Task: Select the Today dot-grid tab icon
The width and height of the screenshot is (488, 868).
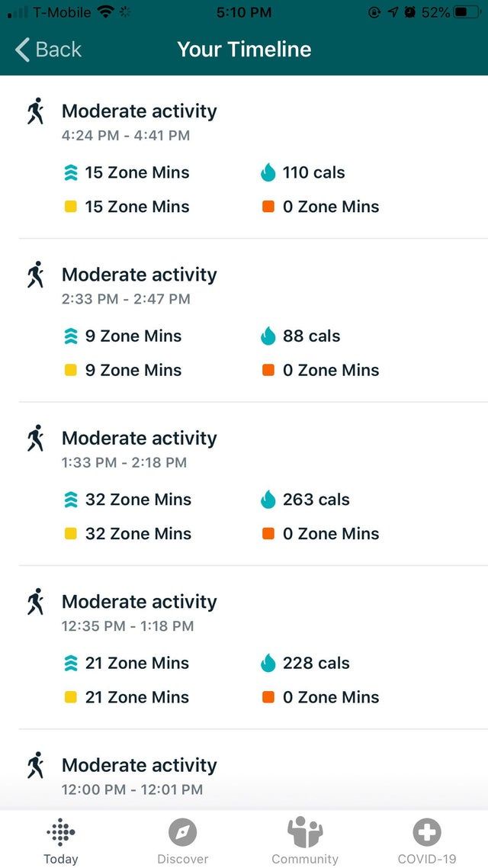Action: (61, 831)
